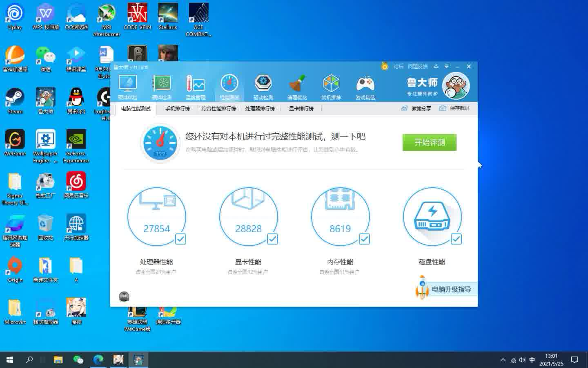The width and height of the screenshot is (588, 368).
Task: Click 保存截屏 save screenshot
Action: [454, 108]
